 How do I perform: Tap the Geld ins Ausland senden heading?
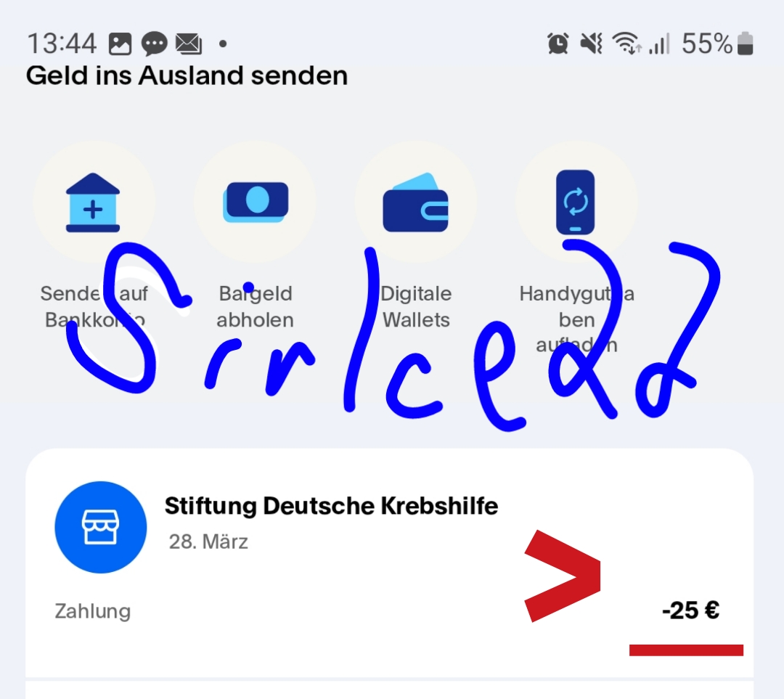[x=187, y=76]
